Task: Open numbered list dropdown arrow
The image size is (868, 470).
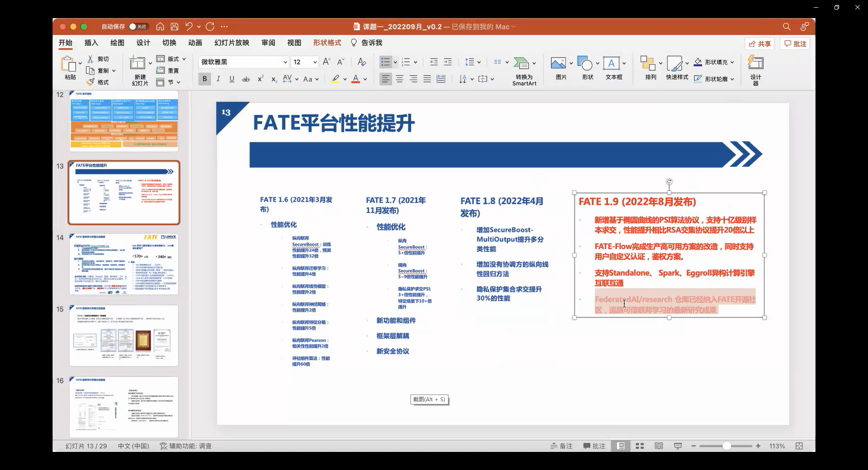Action: pyautogui.click(x=415, y=62)
